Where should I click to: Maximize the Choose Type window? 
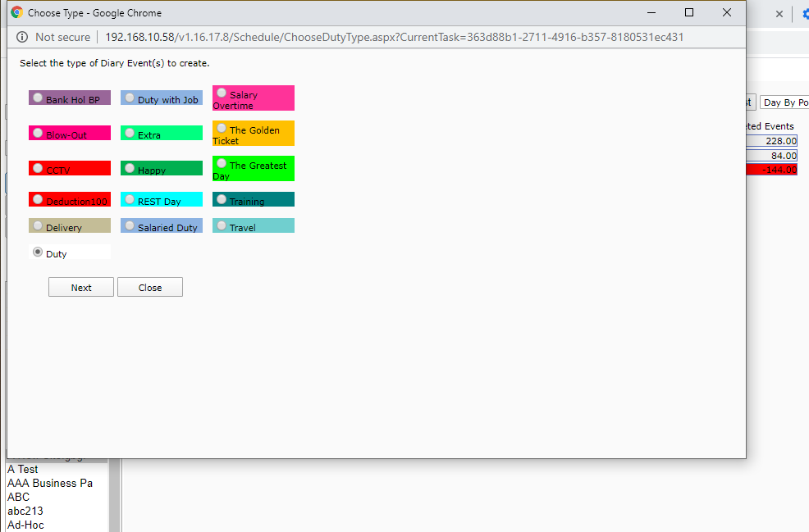689,12
